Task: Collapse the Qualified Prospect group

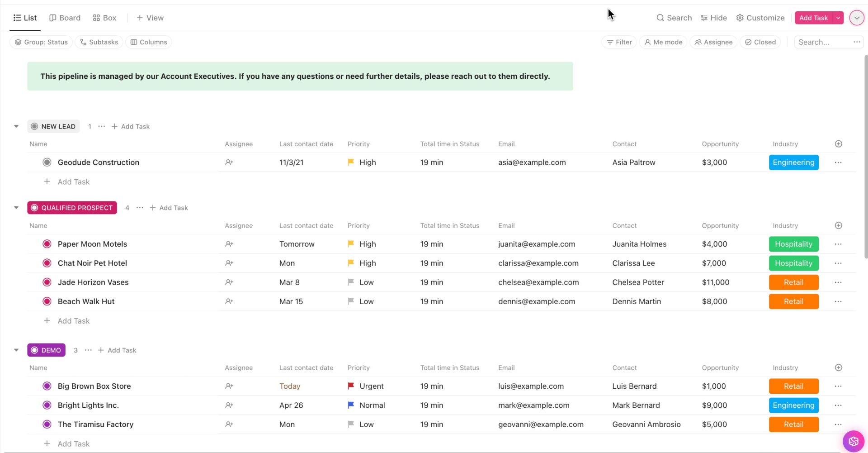Action: point(16,208)
